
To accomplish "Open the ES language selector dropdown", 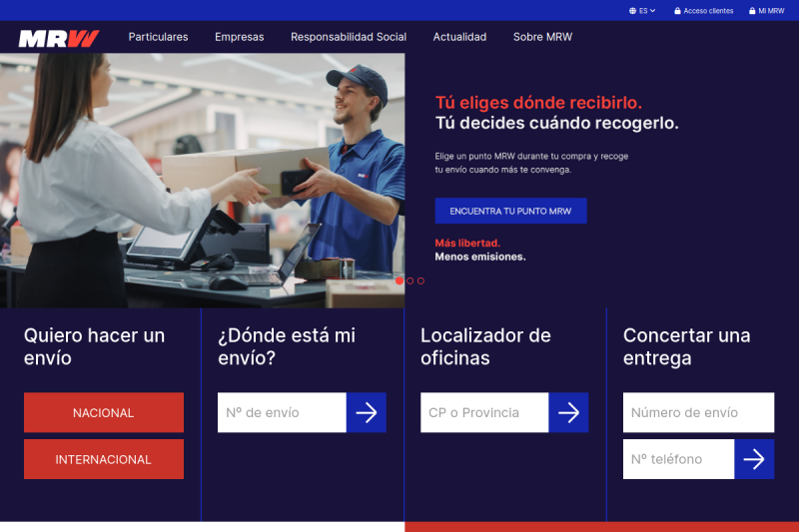I will 642,11.
